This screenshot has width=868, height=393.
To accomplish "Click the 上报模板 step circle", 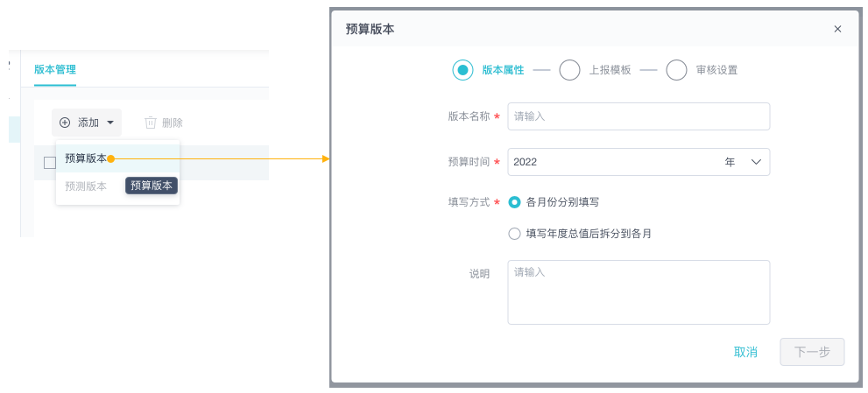I will pos(569,70).
